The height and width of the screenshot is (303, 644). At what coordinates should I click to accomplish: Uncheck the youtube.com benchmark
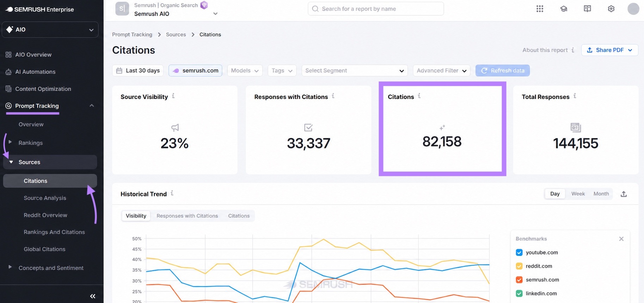point(519,253)
